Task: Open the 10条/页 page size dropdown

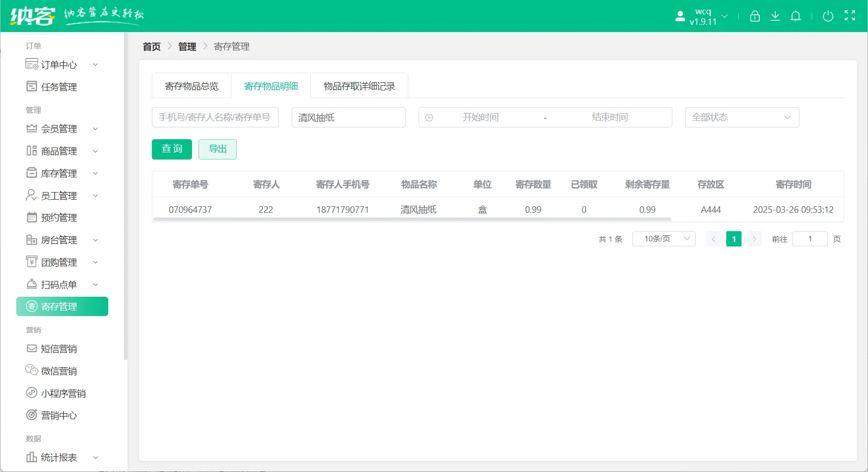Action: click(663, 239)
